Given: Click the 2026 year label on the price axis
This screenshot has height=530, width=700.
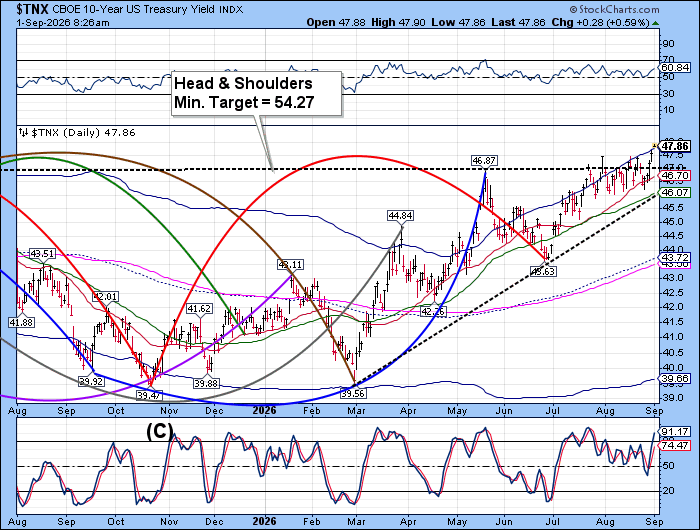Looking at the screenshot, I should click(264, 410).
